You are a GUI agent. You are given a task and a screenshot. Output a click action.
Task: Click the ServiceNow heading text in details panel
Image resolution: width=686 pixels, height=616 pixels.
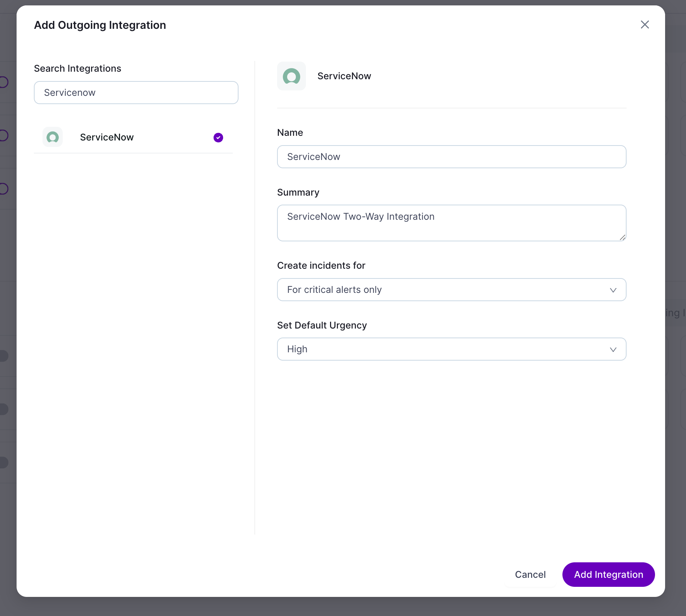(x=344, y=76)
